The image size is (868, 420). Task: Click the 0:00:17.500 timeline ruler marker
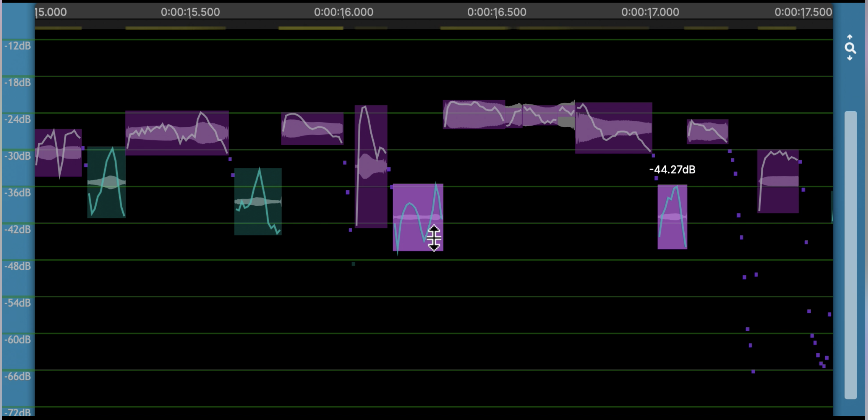803,12
